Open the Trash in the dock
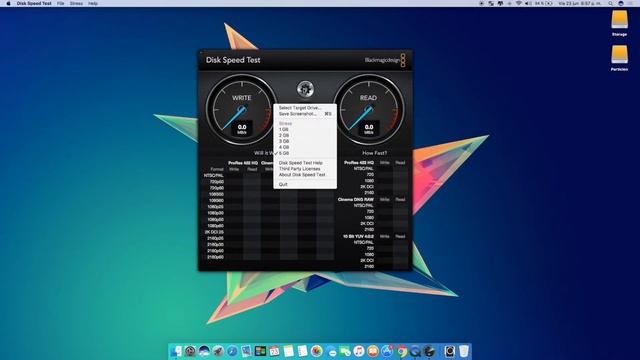 coord(464,351)
